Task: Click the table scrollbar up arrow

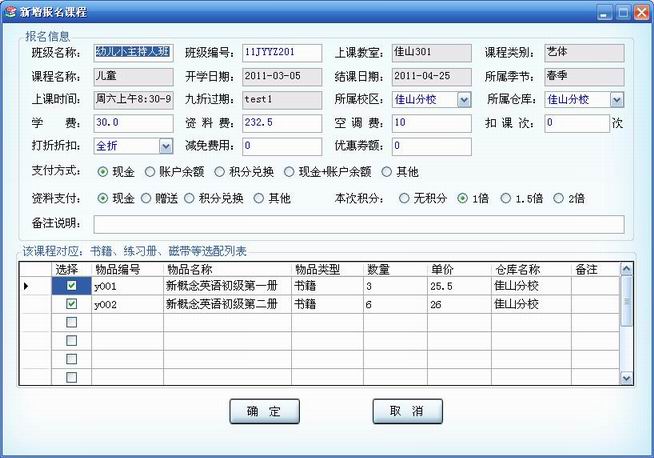Action: click(x=626, y=269)
